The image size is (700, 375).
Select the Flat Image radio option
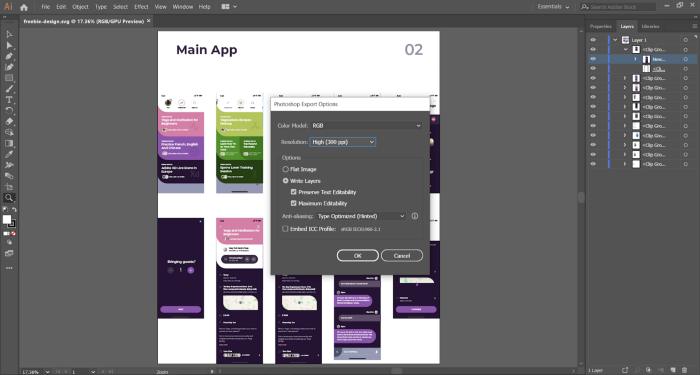(285, 169)
